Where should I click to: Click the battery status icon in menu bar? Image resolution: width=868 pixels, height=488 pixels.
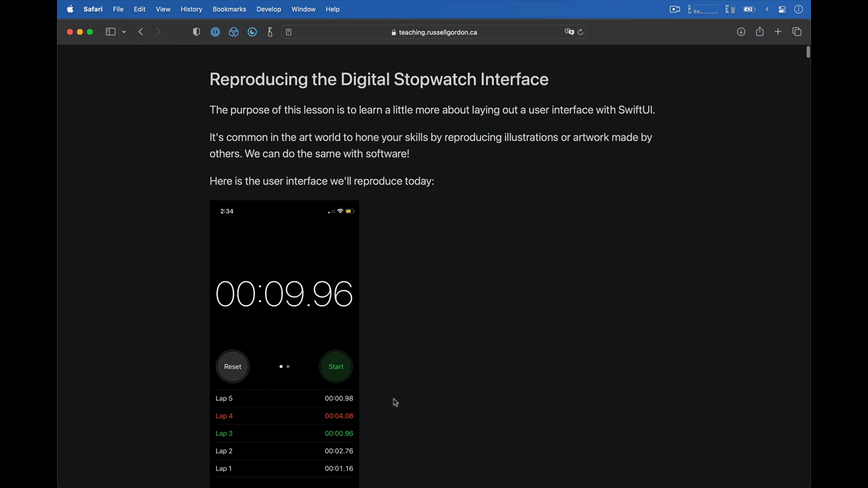(x=749, y=9)
